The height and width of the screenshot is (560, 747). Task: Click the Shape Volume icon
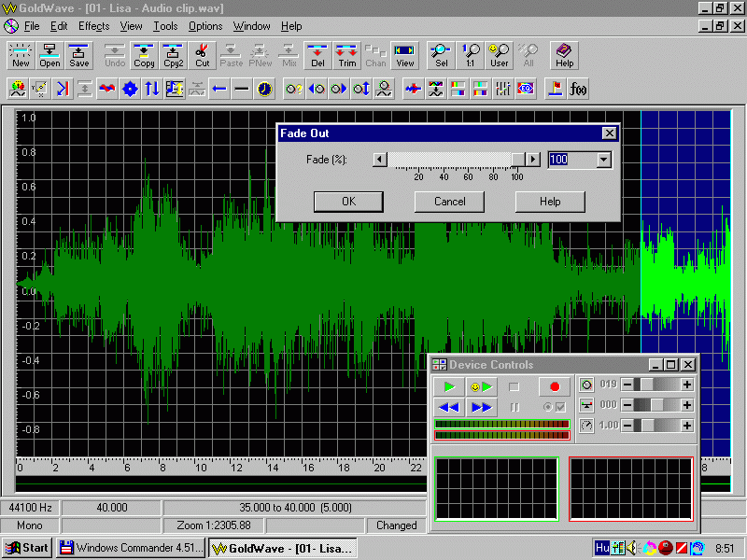(x=384, y=89)
